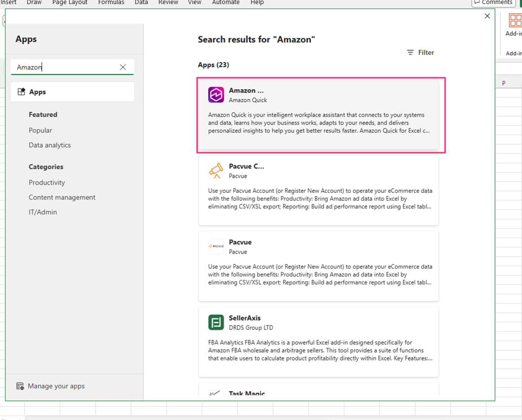Select column P header in spreadsheet

point(504,83)
